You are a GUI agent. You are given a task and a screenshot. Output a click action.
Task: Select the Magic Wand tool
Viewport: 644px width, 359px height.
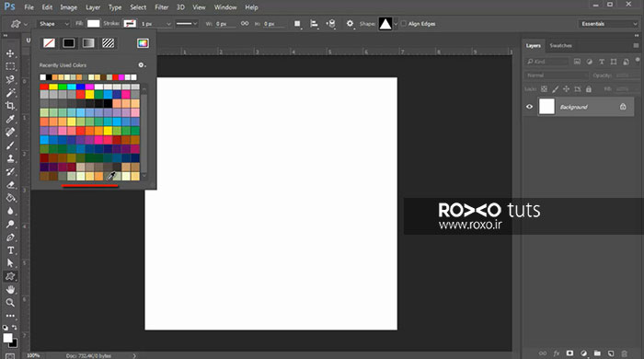pyautogui.click(x=10, y=93)
